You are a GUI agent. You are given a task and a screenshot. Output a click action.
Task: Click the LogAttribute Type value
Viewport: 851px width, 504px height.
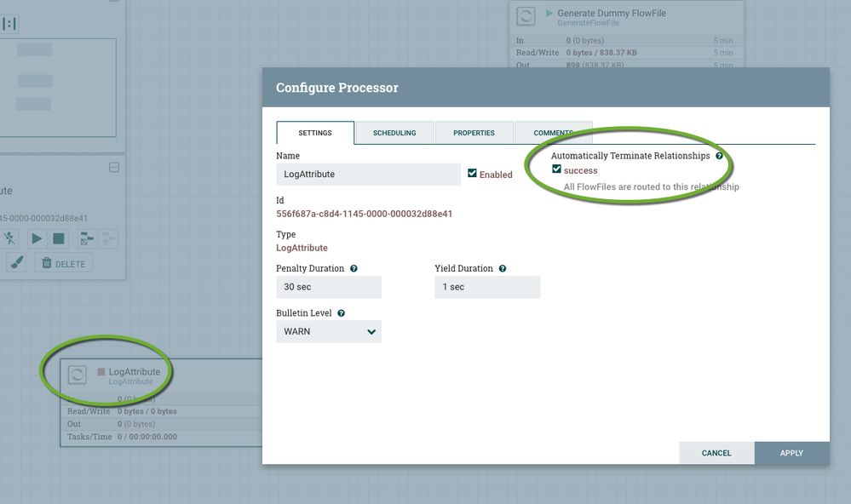point(302,248)
